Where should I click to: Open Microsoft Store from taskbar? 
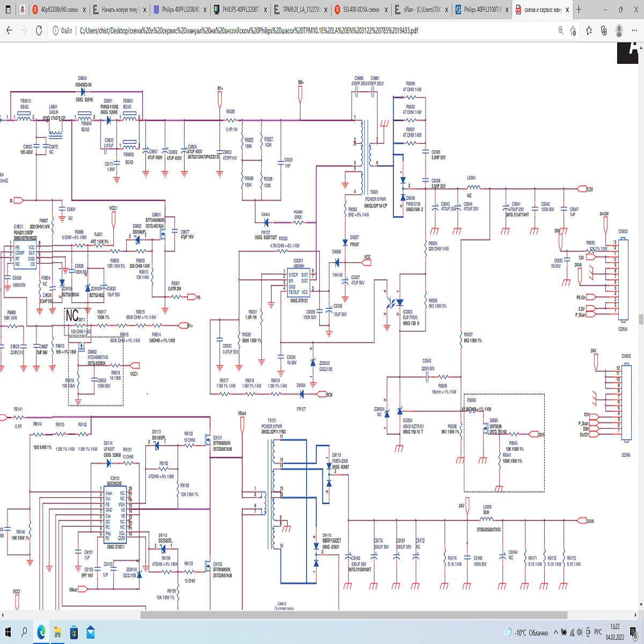[x=74, y=632]
